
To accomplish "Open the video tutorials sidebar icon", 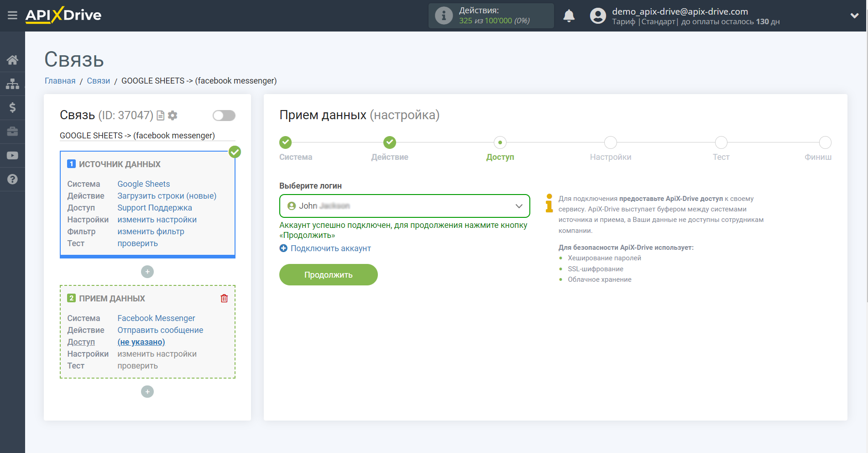I will click(x=12, y=155).
